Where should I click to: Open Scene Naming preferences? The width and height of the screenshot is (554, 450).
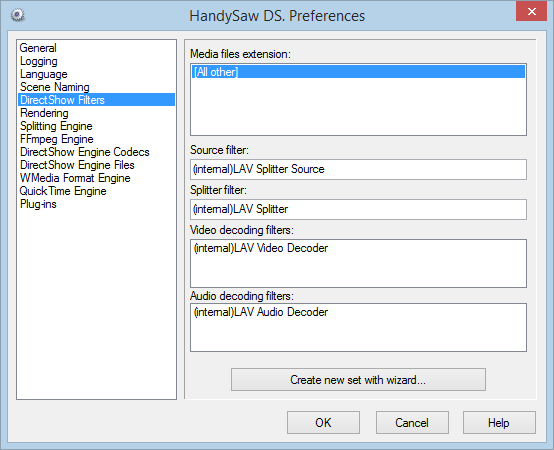click(x=54, y=87)
